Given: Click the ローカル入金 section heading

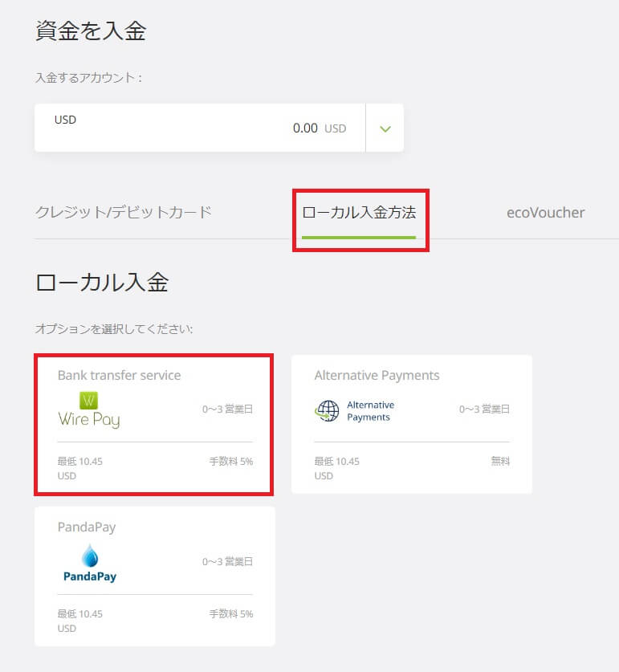Looking at the screenshot, I should click(102, 283).
